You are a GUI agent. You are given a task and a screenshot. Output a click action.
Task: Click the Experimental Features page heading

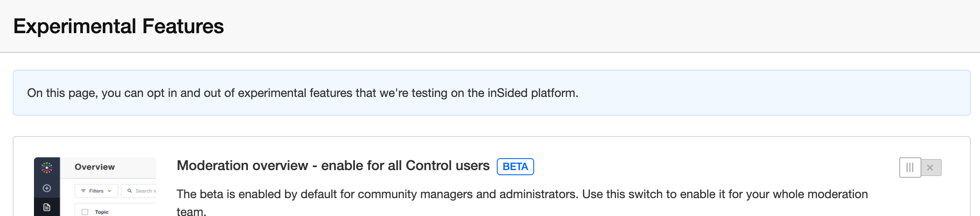(118, 26)
